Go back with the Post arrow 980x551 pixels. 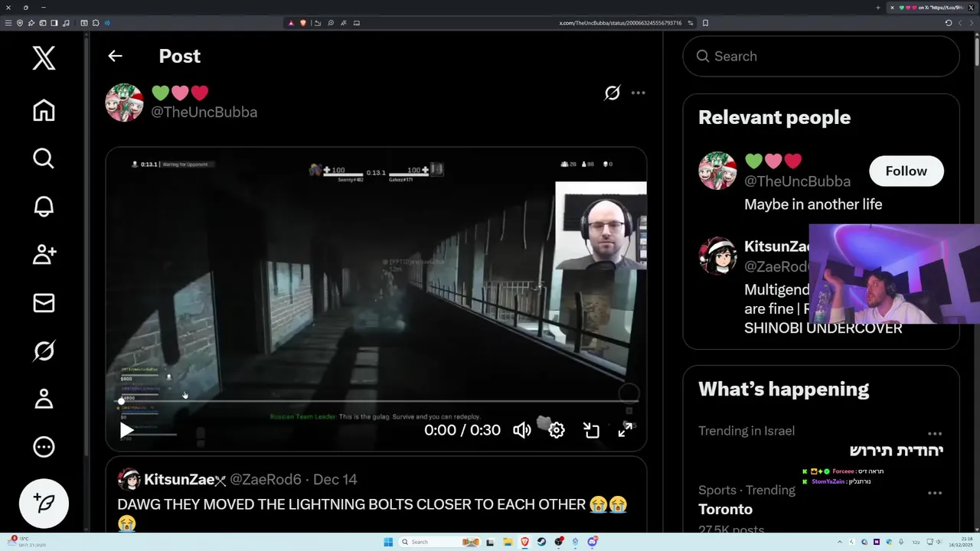tap(115, 56)
